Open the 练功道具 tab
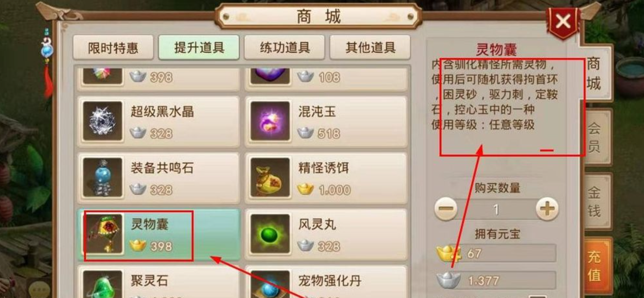 [x=284, y=47]
